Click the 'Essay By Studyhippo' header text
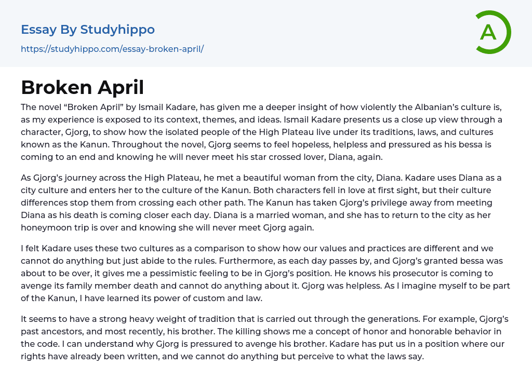 tap(88, 30)
